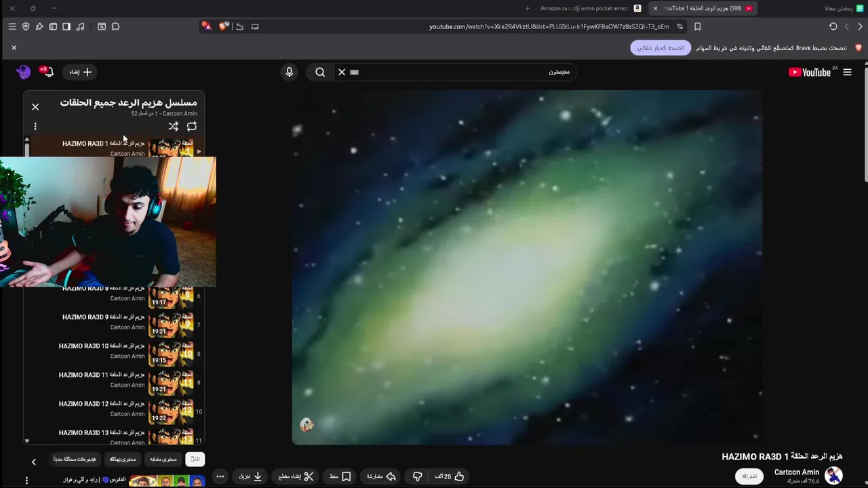Set Brave as default browser button

[660, 48]
